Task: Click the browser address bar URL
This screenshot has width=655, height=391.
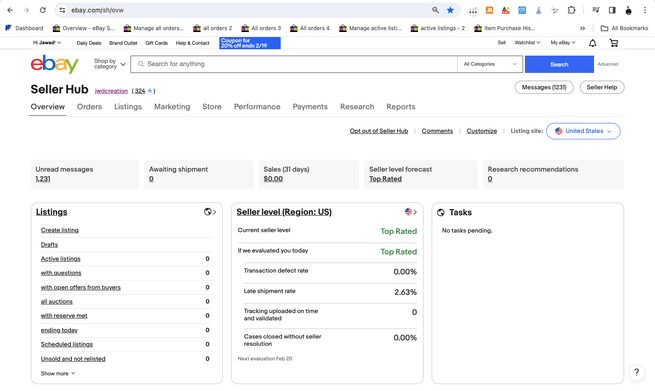Action: coord(97,10)
